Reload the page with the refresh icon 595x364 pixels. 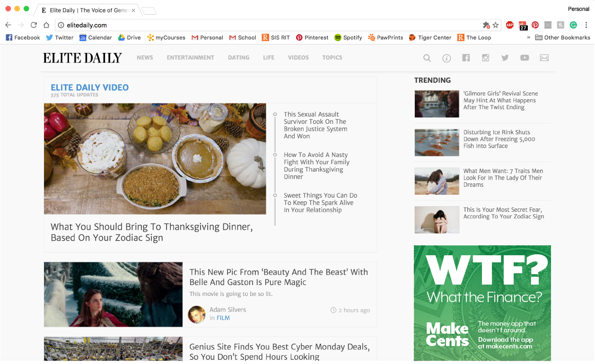click(x=34, y=25)
